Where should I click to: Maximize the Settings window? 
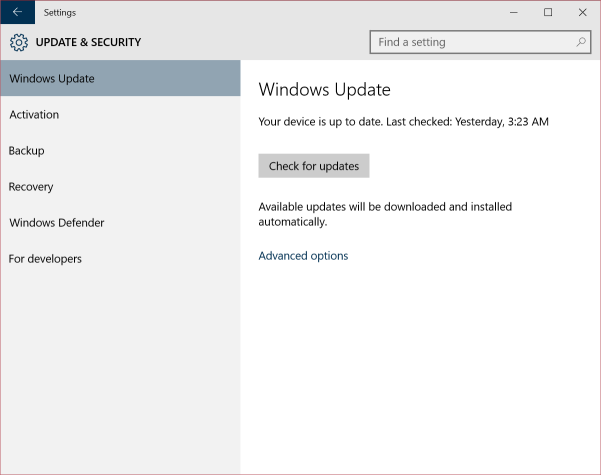point(548,13)
